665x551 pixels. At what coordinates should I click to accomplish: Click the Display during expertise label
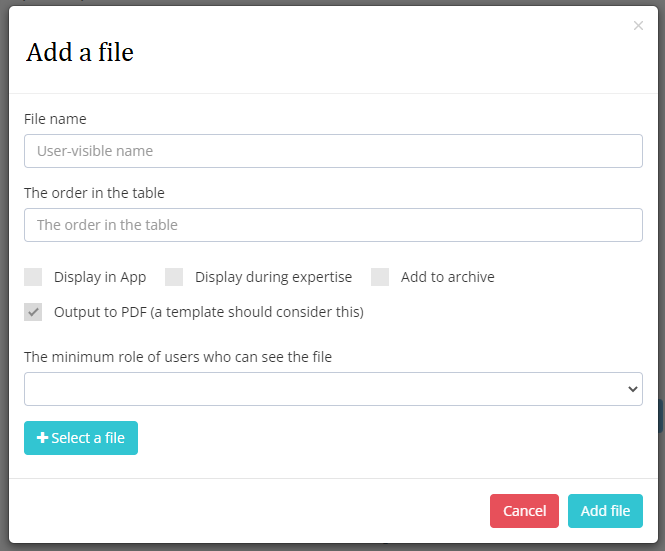point(274,277)
